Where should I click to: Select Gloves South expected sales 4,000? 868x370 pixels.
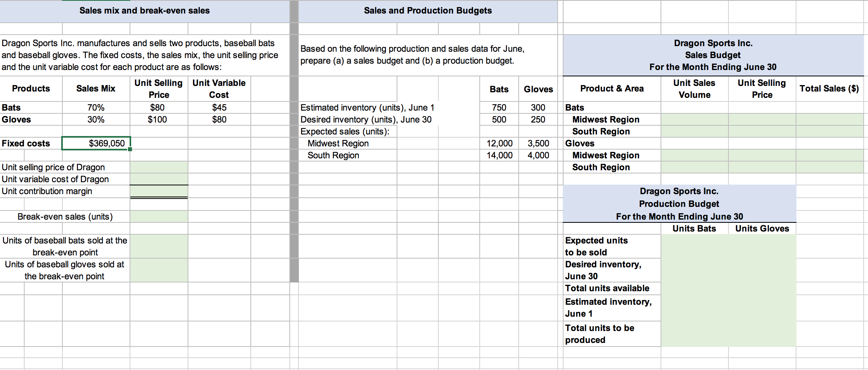[538, 155]
